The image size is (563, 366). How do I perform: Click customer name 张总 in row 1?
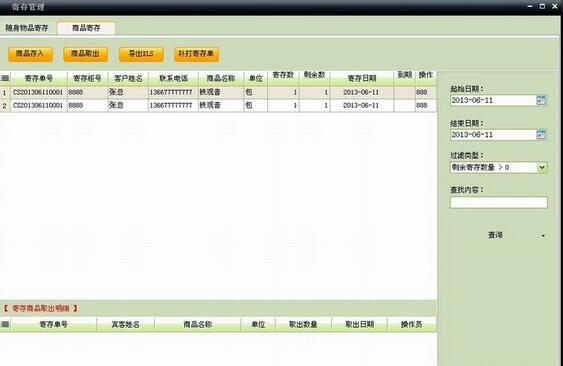[116, 92]
